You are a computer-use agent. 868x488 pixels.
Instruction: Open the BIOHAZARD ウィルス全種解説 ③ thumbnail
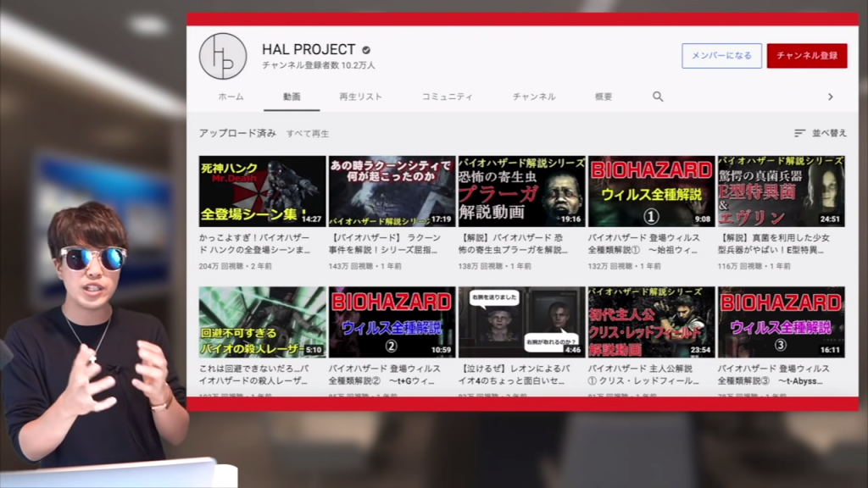(x=781, y=322)
